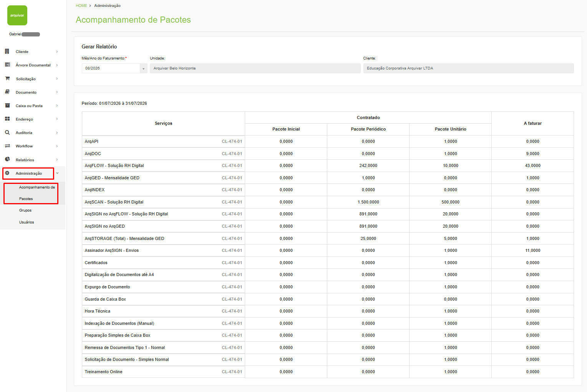The image size is (587, 392).
Task: Open the Árvore Documental menu
Action: pyautogui.click(x=33, y=65)
